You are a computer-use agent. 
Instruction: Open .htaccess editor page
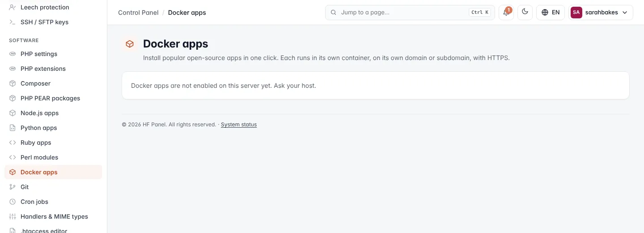[53, 229]
